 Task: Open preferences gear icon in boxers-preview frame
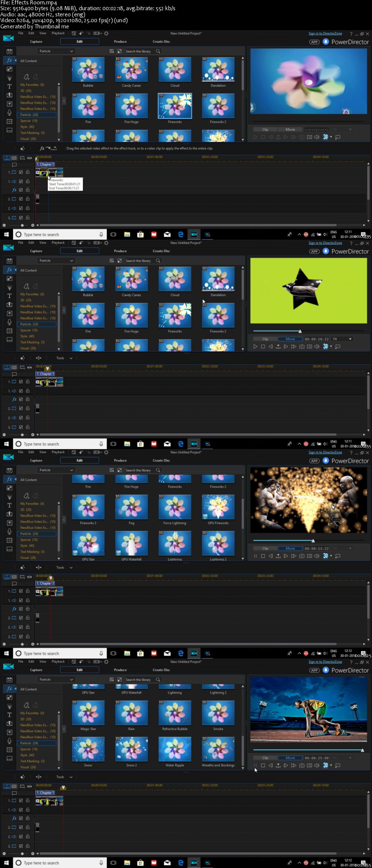106,452
